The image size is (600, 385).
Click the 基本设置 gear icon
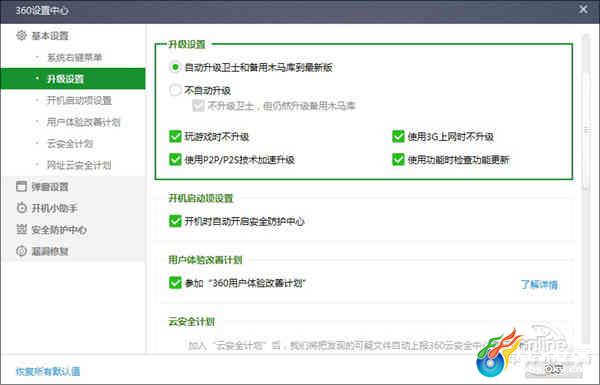pos(21,36)
